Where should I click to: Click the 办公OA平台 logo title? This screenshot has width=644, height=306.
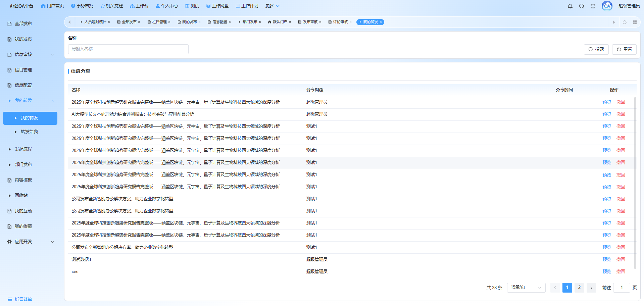click(x=21, y=6)
